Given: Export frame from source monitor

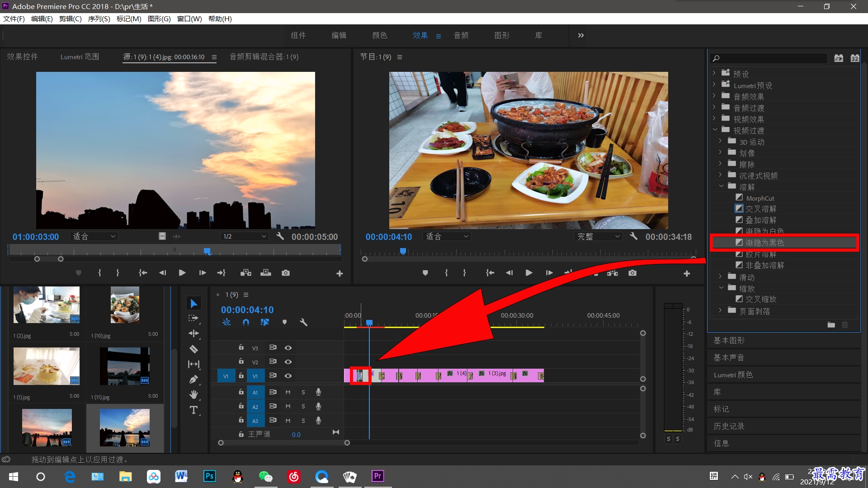Looking at the screenshot, I should (286, 273).
